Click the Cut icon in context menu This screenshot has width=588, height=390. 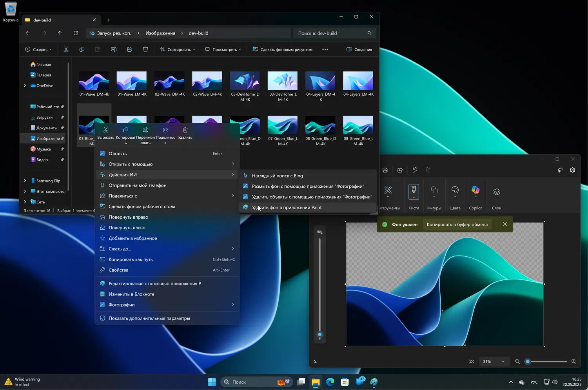105,130
